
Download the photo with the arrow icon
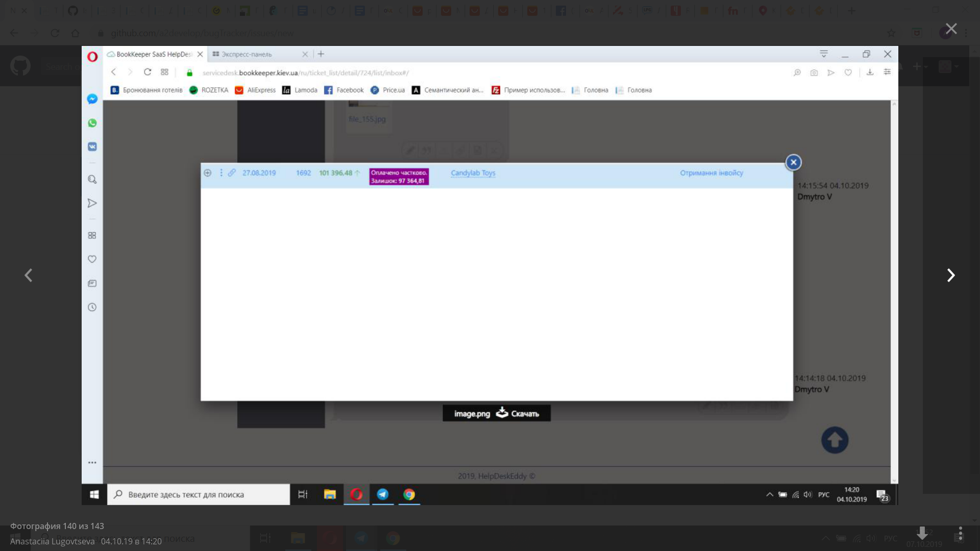coord(922,534)
